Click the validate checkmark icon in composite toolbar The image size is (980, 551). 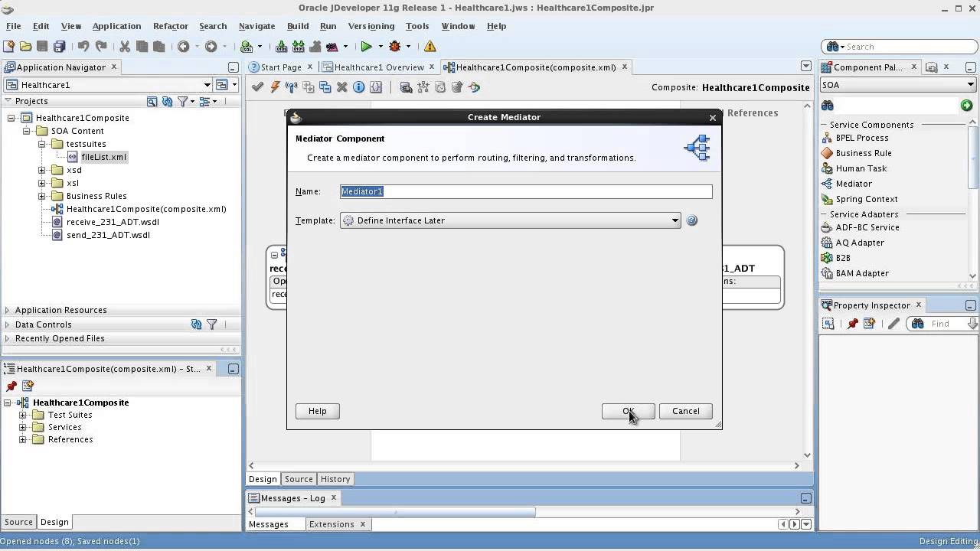(257, 87)
